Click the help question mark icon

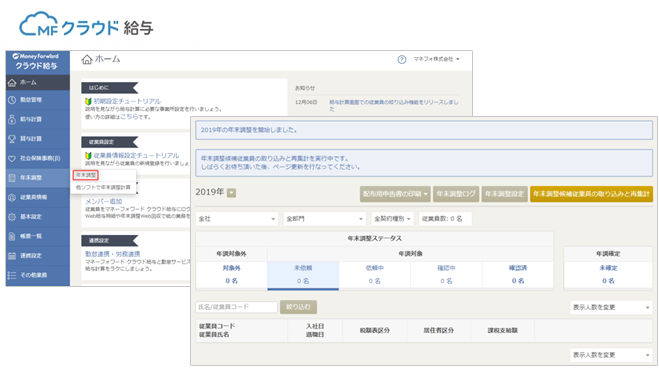click(x=402, y=60)
